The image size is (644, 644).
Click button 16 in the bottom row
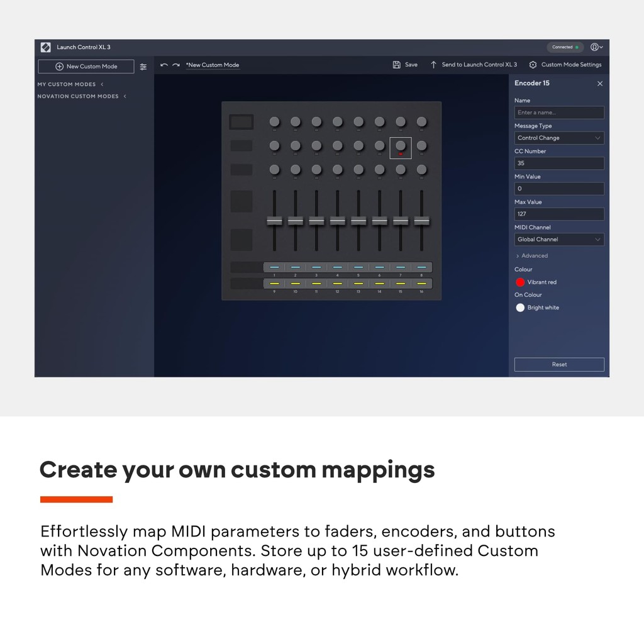421,284
